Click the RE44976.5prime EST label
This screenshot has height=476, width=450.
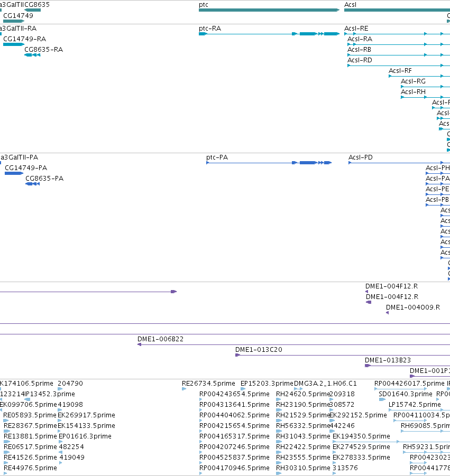tap(30, 469)
